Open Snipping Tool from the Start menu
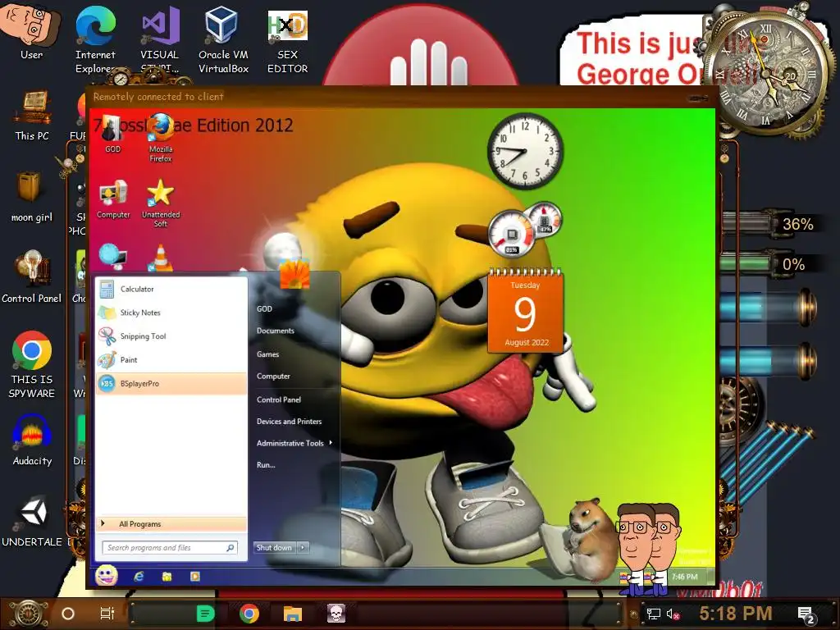The image size is (840, 630). (171, 336)
